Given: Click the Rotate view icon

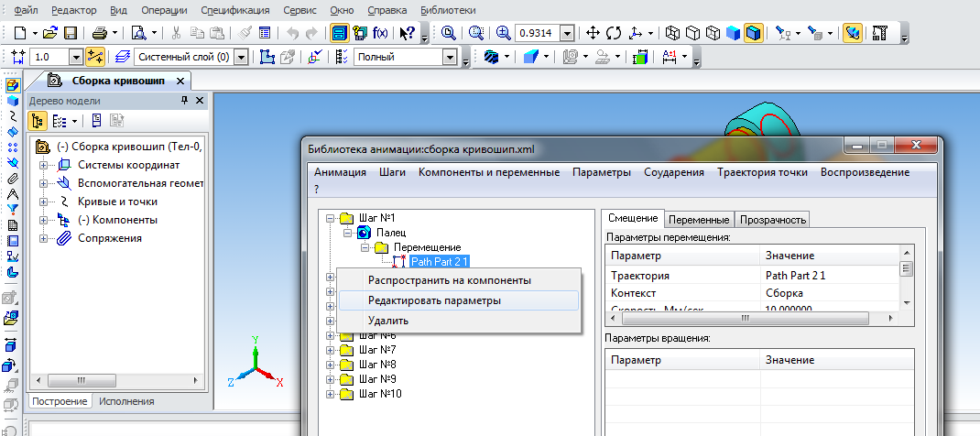Looking at the screenshot, I should pos(614,33).
